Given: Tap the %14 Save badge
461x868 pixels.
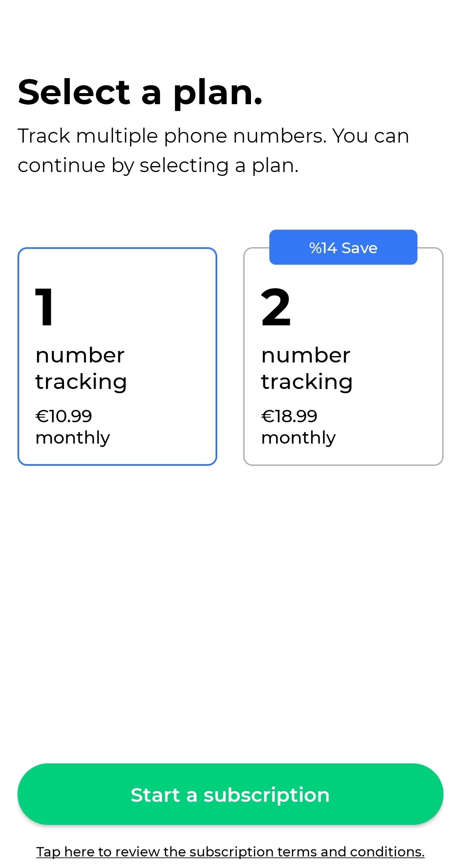Looking at the screenshot, I should click(343, 248).
